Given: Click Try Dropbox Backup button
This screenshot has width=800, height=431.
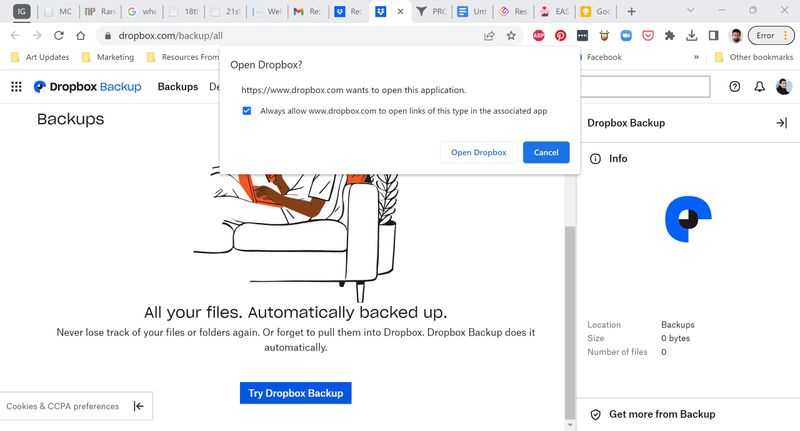Looking at the screenshot, I should pyautogui.click(x=295, y=393).
